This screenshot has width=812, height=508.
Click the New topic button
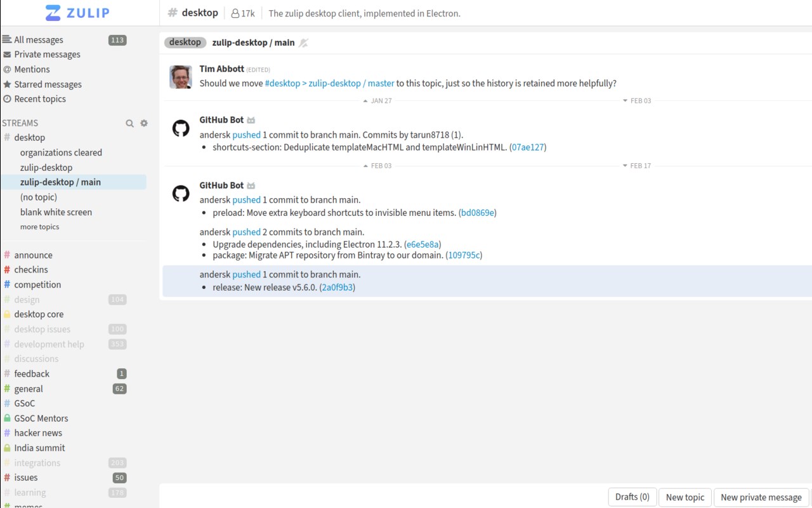(685, 497)
